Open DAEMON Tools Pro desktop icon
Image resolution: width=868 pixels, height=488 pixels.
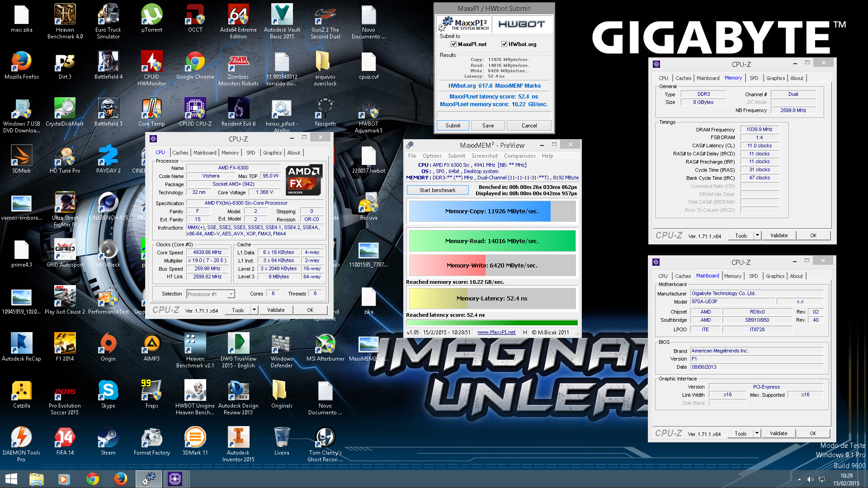(x=22, y=445)
